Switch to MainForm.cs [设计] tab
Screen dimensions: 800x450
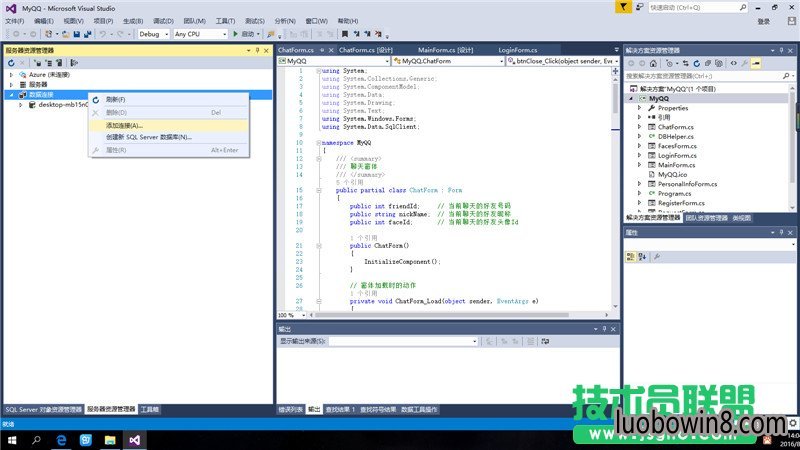point(445,50)
